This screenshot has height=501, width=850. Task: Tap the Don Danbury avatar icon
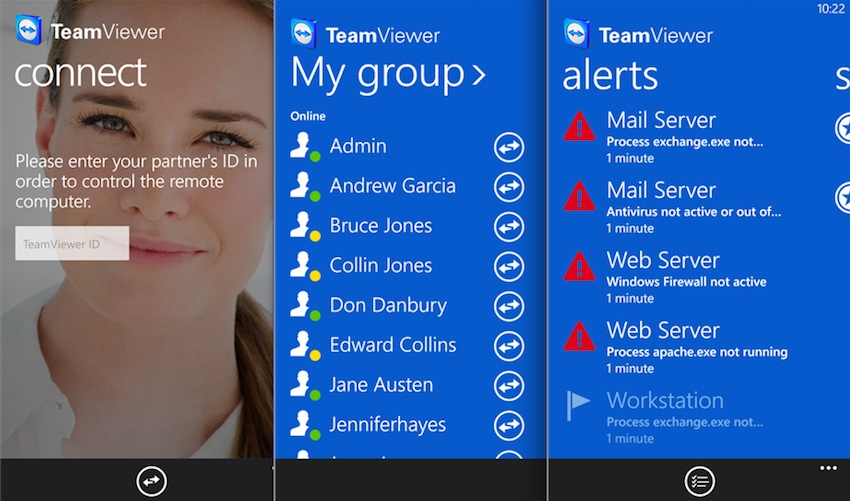(x=305, y=306)
